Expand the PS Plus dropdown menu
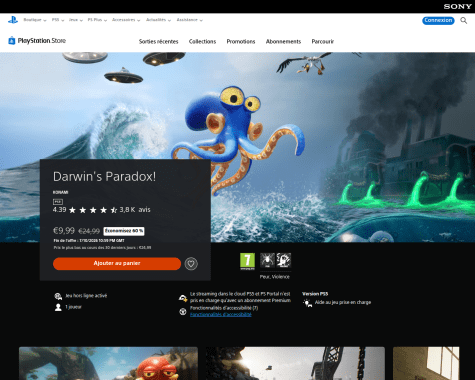Image resolution: width=475 pixels, height=380 pixels. tap(97, 20)
